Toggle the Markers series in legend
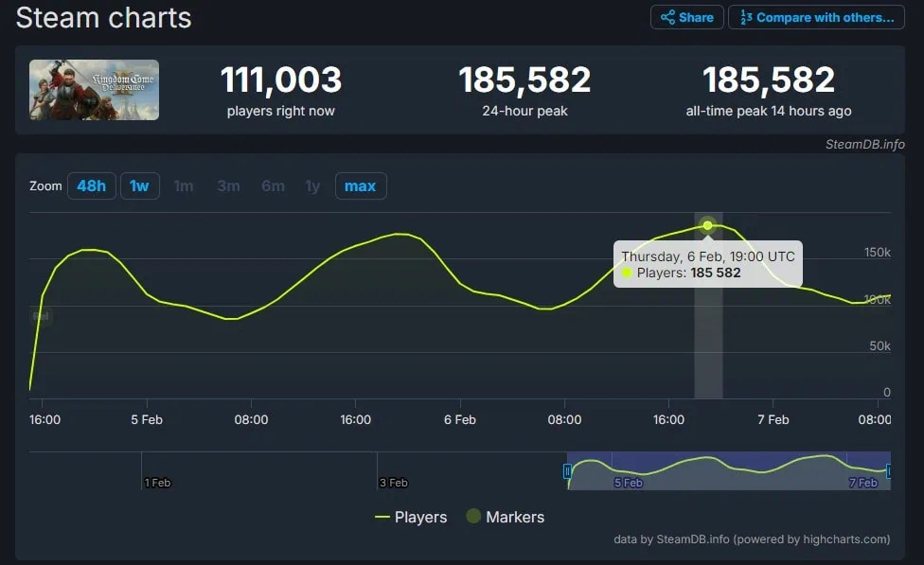Screen dimensions: 924x565 coord(505,517)
